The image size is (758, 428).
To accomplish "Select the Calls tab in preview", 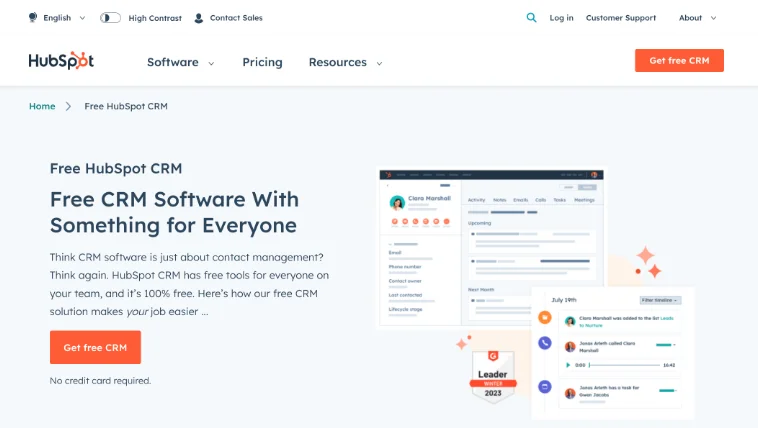I will (540, 200).
